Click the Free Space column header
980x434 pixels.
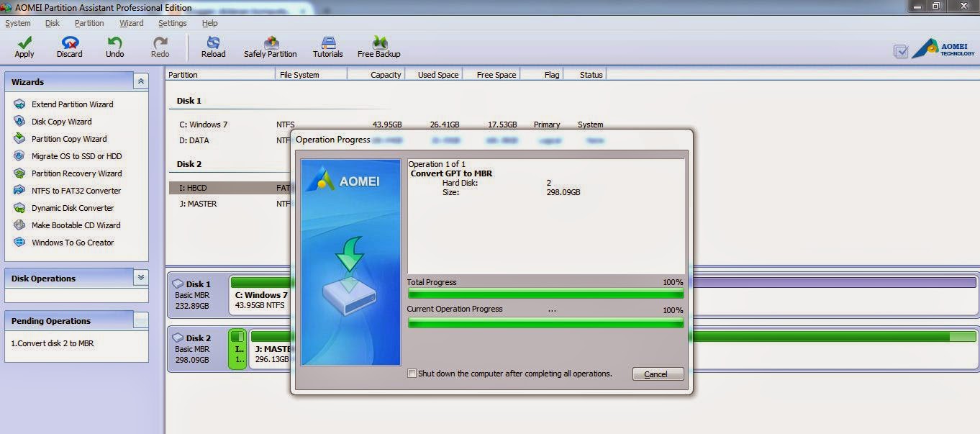coord(490,74)
